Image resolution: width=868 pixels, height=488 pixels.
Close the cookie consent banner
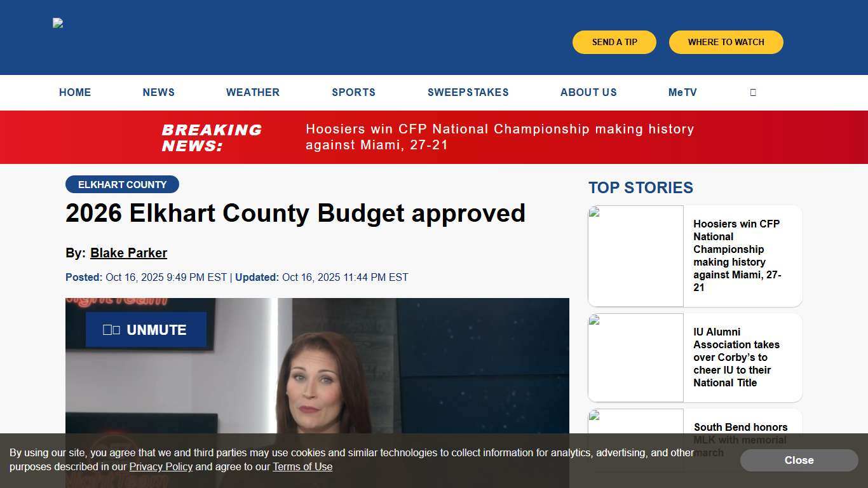click(799, 460)
